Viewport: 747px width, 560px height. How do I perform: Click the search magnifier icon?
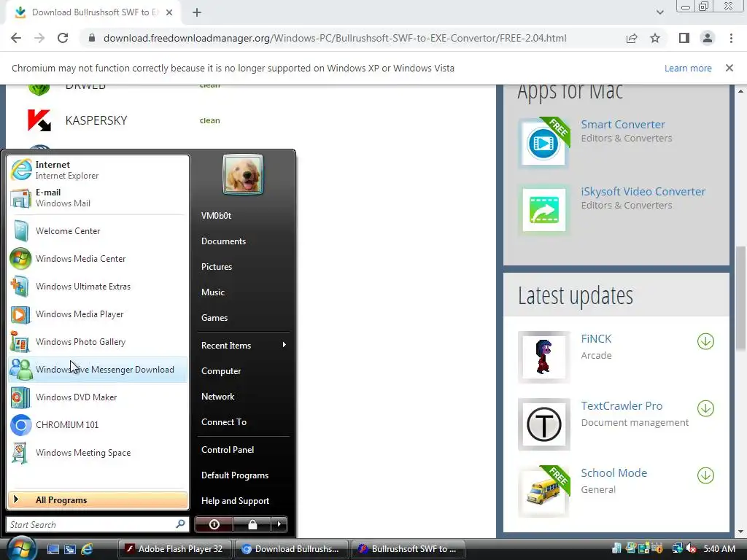(180, 524)
